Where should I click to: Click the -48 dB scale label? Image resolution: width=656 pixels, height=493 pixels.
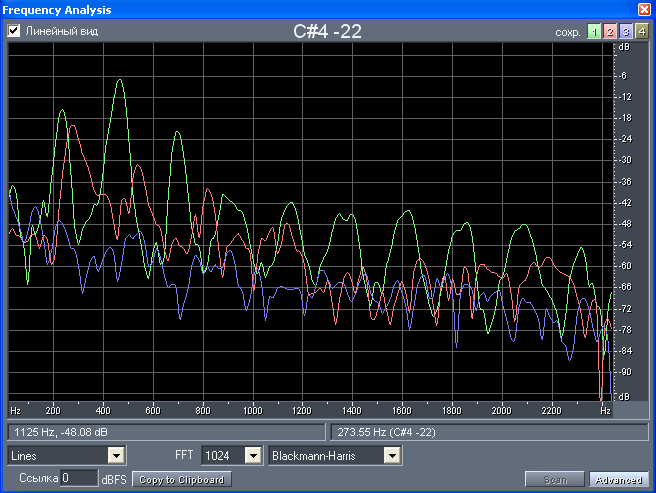pyautogui.click(x=625, y=224)
